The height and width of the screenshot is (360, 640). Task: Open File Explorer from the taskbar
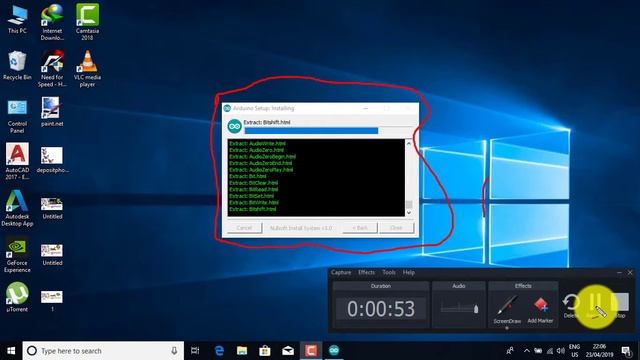click(242, 351)
